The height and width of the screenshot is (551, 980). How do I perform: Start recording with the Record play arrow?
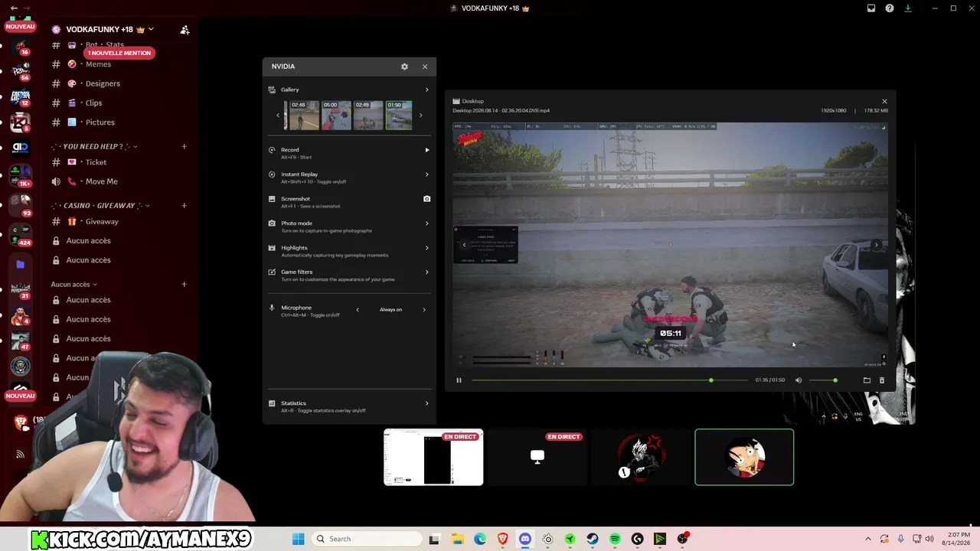pos(427,150)
